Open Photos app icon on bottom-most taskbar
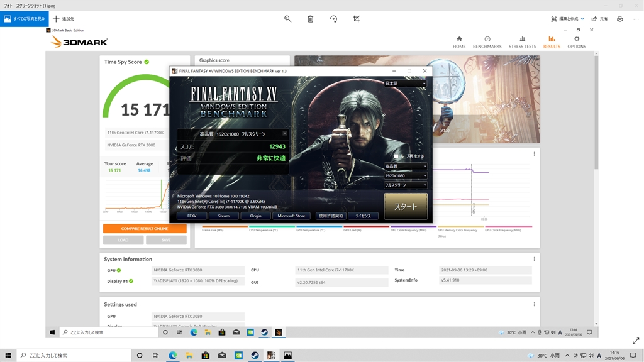 coord(288,356)
